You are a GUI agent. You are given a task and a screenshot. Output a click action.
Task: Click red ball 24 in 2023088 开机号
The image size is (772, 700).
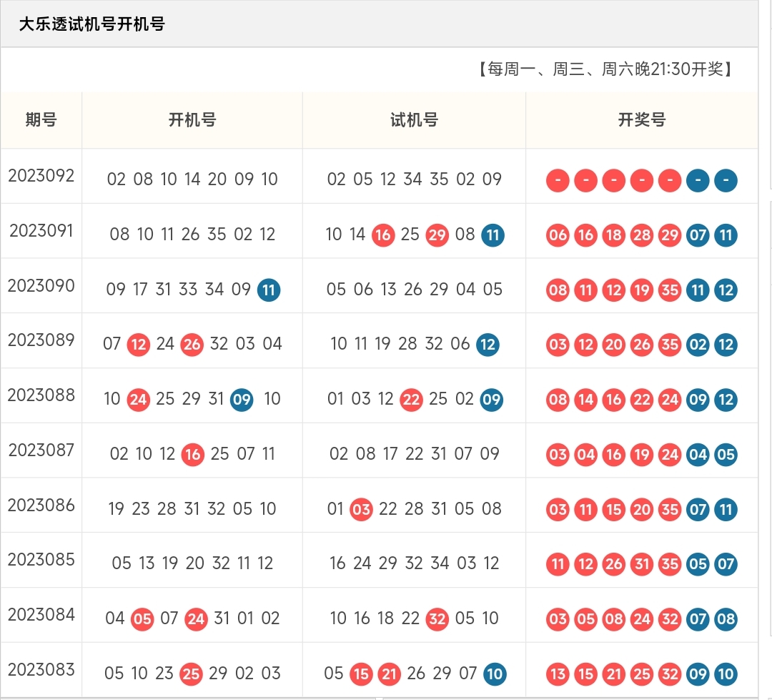pyautogui.click(x=139, y=400)
